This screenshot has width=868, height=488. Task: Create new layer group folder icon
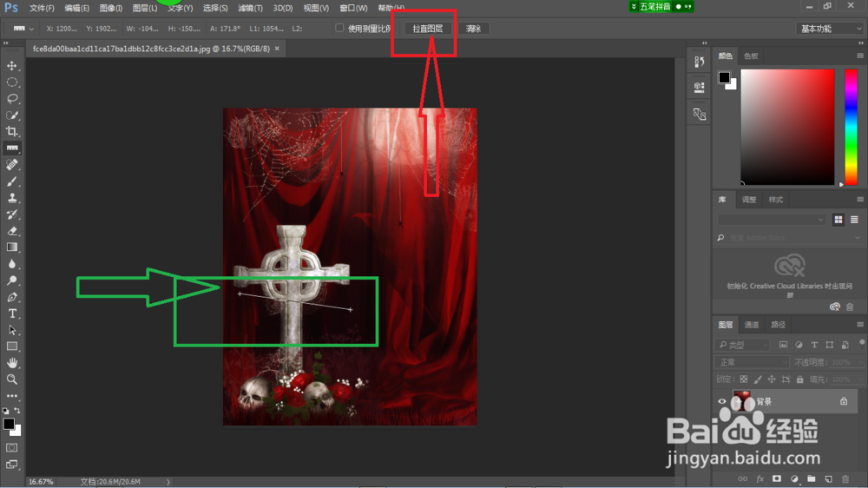[811, 478]
